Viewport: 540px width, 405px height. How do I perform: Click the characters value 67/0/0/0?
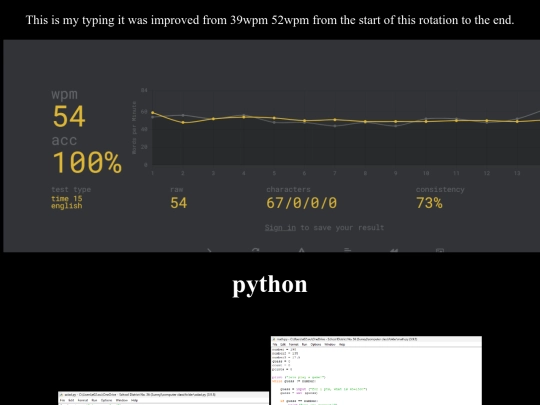301,203
